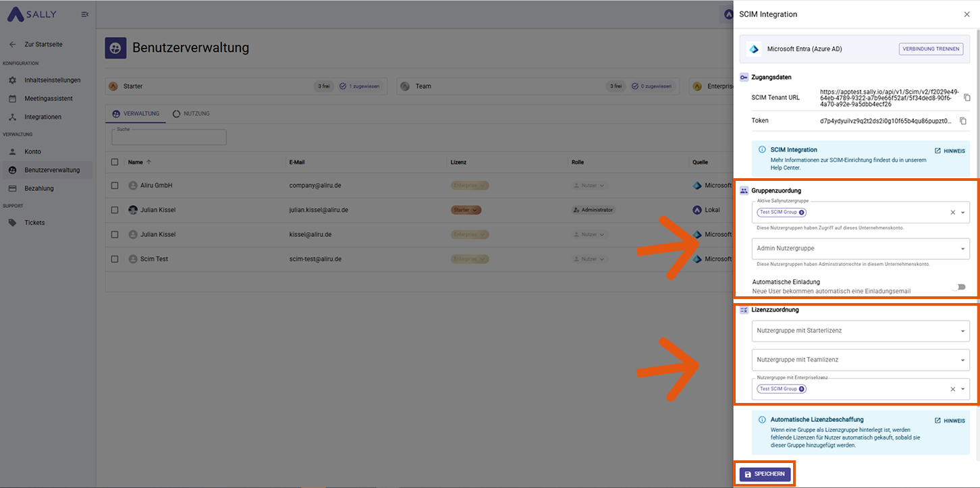
Task: Clear the Aktive Sallynutzergruppe selection
Action: (x=953, y=213)
